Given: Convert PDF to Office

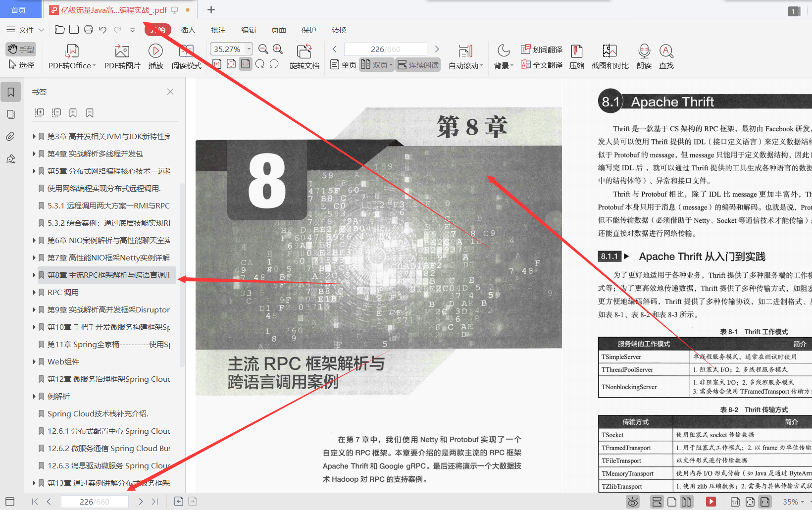Looking at the screenshot, I should pos(72,56).
